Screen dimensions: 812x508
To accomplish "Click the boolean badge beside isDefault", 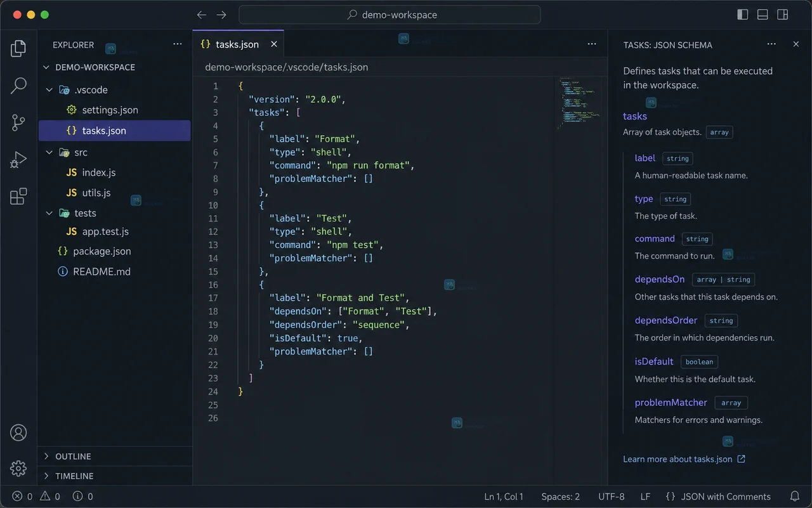I will point(699,362).
